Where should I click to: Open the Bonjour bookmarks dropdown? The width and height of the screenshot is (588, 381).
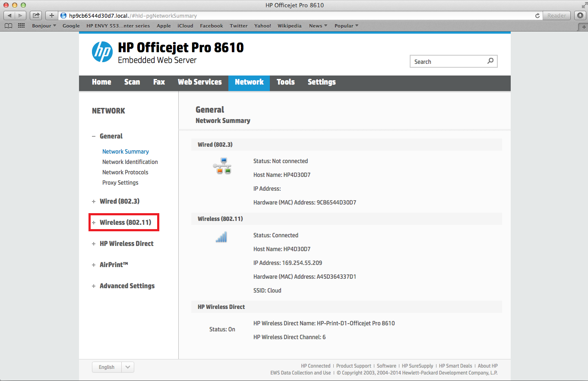coord(44,26)
